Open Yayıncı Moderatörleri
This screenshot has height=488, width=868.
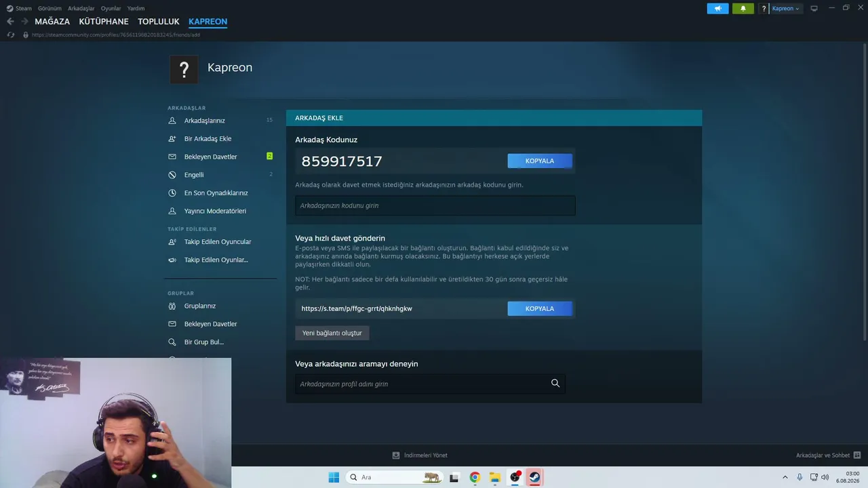pos(216,211)
